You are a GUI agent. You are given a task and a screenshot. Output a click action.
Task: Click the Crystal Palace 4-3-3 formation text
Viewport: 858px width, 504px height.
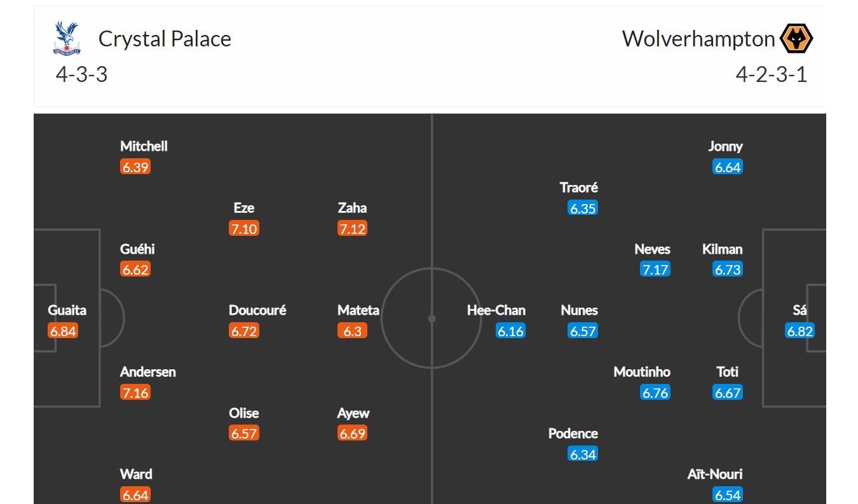(x=81, y=75)
